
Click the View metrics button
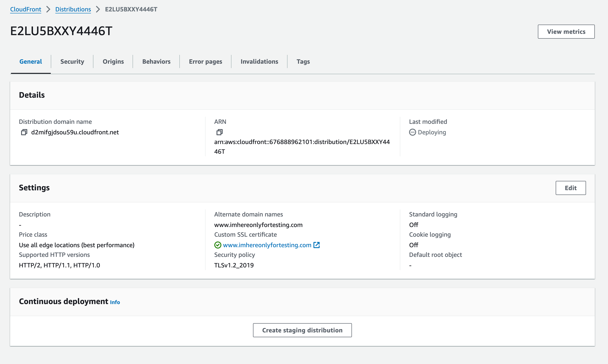coord(566,32)
